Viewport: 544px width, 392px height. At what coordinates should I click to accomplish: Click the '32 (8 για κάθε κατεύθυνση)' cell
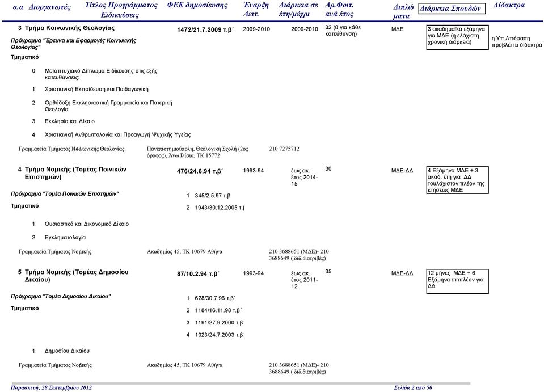point(343,31)
